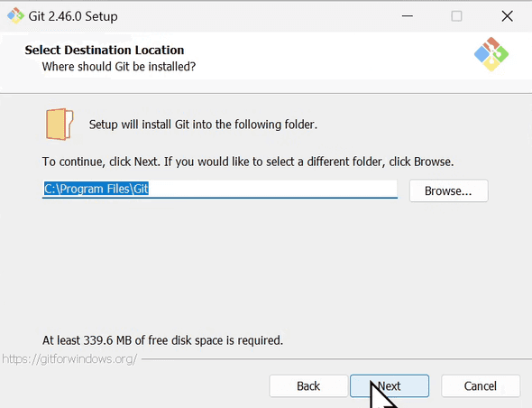Open the gitforwindows.org link
532x408 pixels.
69,358
